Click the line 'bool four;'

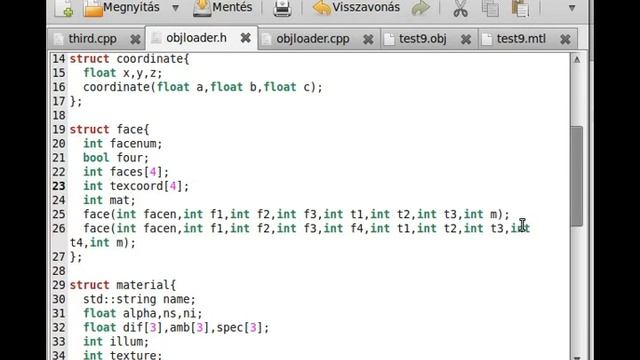tap(116, 158)
